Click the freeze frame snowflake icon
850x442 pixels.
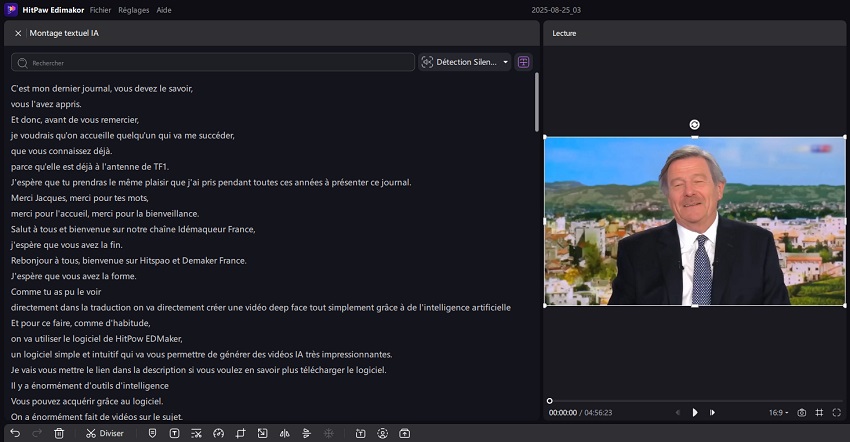coord(329,433)
